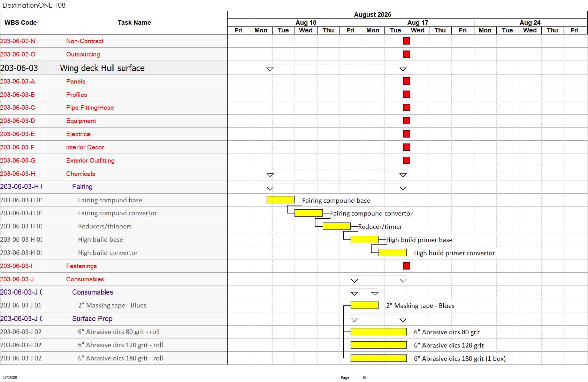The height and width of the screenshot is (382, 588).
Task: Click the red milestone marker for Outsourcing
Action: (x=406, y=54)
